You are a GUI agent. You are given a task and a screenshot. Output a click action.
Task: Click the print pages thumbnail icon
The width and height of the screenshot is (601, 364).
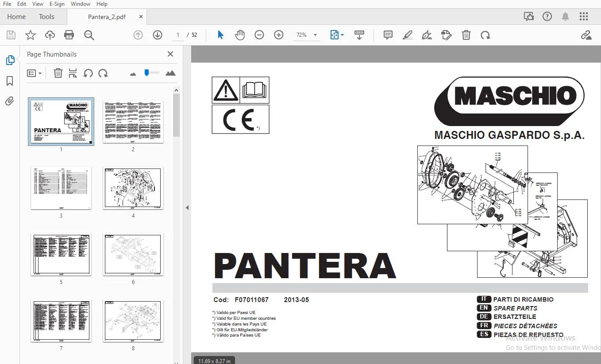click(73, 73)
